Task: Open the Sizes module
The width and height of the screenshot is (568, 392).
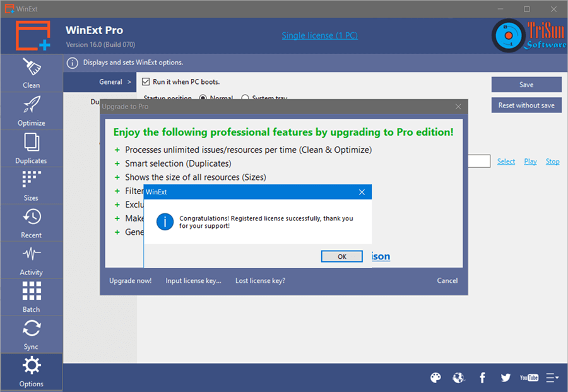Action: [x=32, y=186]
